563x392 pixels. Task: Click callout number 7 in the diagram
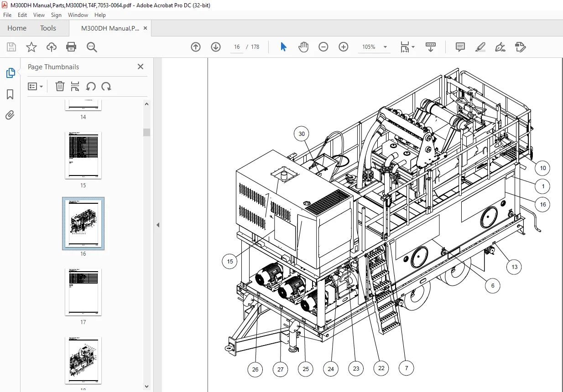coord(406,367)
